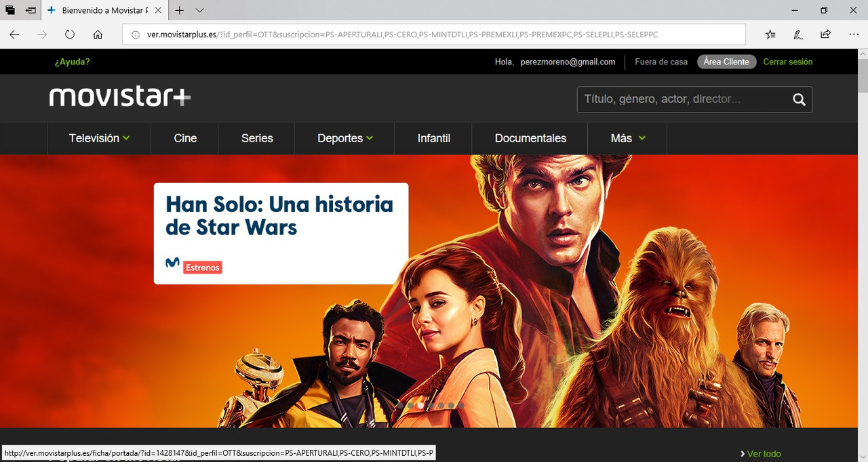Image resolution: width=868 pixels, height=462 pixels.
Task: Open Favorites hub star icon
Action: click(770, 35)
